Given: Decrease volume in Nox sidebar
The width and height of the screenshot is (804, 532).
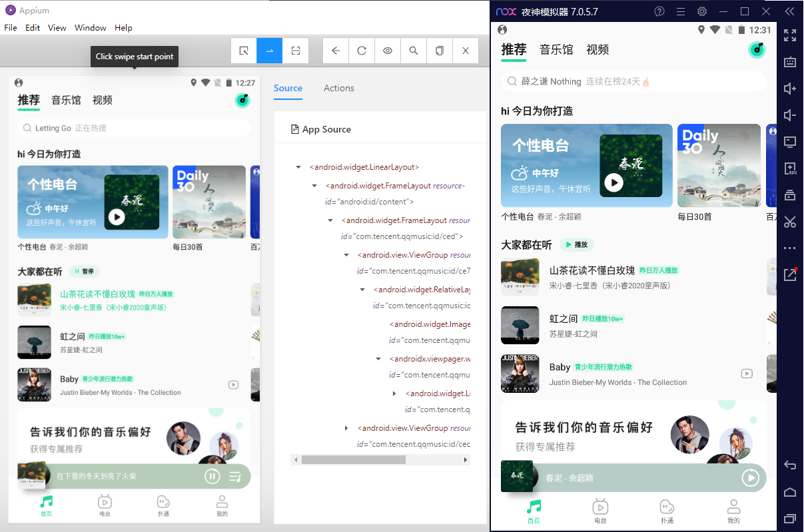Looking at the screenshot, I should point(790,115).
